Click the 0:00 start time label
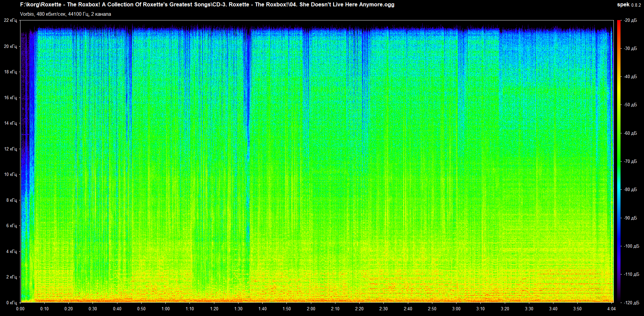This screenshot has height=316, width=644. tap(20, 309)
